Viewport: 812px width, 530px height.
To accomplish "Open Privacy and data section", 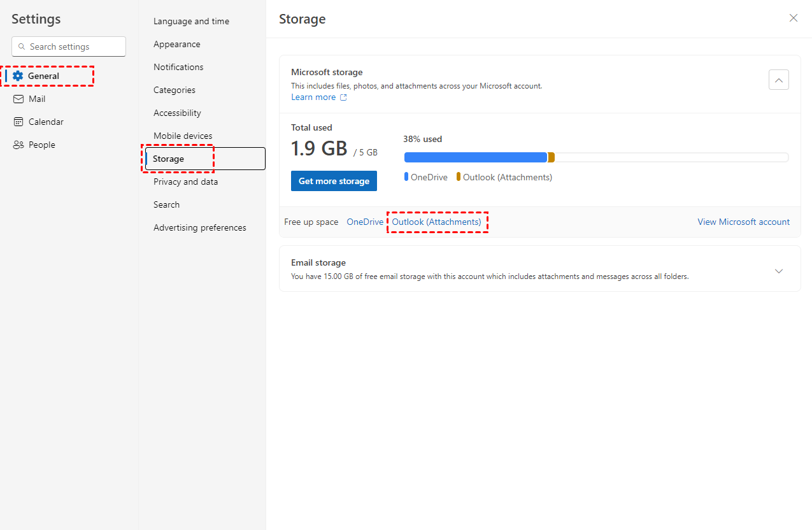I will pos(185,182).
